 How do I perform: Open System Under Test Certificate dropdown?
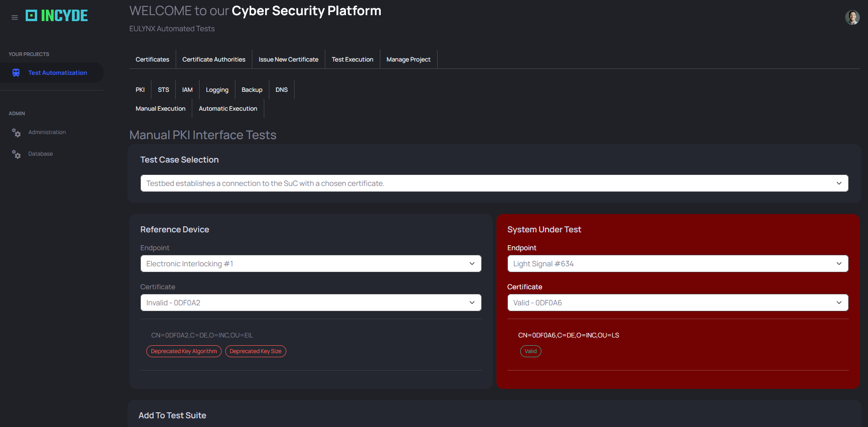click(678, 303)
